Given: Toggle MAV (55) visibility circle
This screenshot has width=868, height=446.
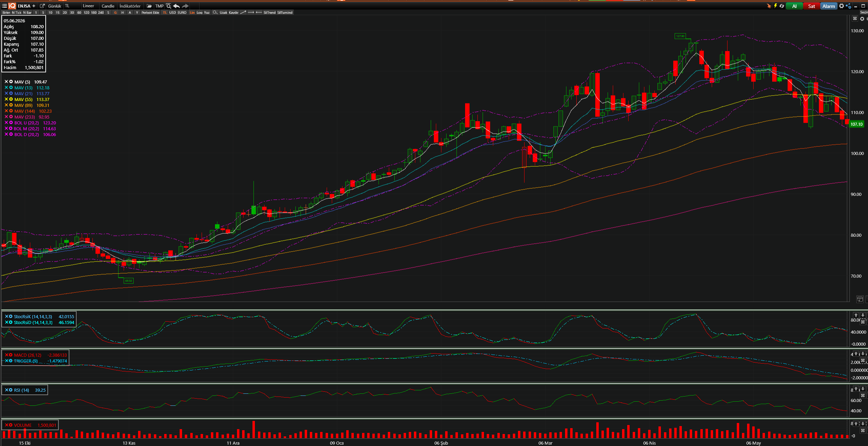Looking at the screenshot, I should point(11,99).
